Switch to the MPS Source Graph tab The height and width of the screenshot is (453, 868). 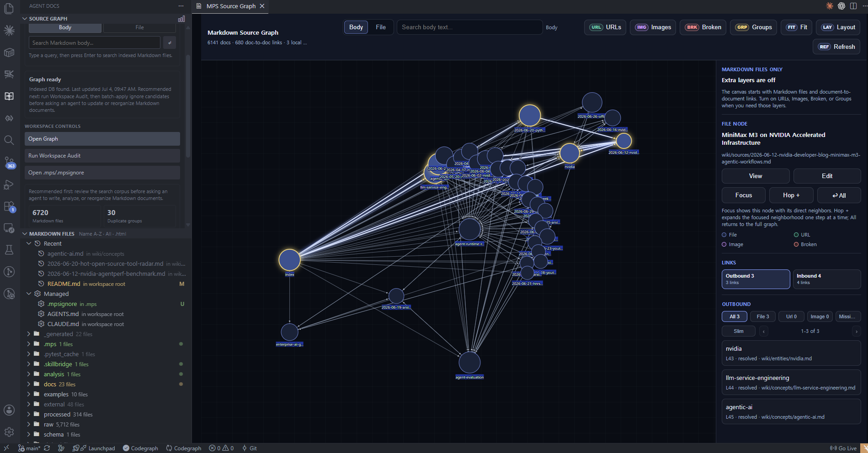pos(231,6)
